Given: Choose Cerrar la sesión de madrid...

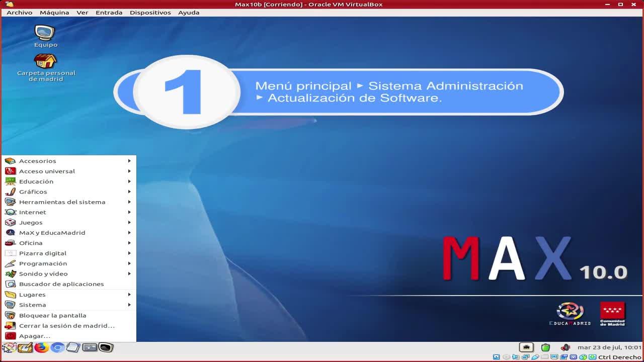Looking at the screenshot, I should pyautogui.click(x=68, y=326).
